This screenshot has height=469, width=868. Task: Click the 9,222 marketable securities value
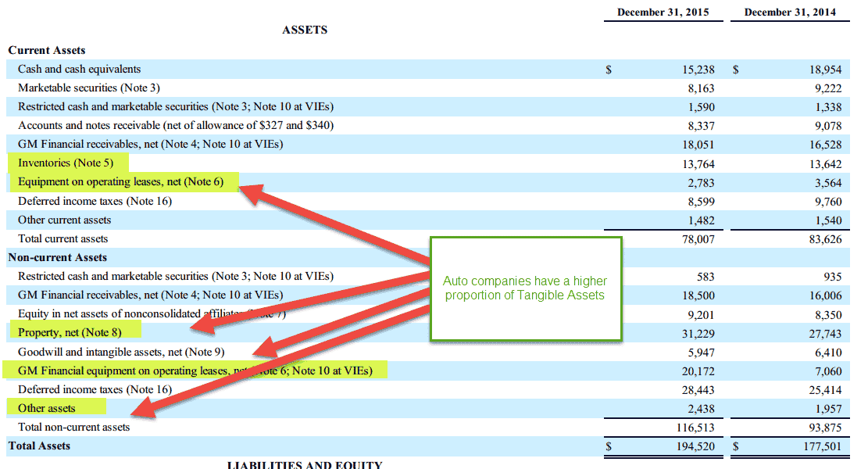(828, 88)
